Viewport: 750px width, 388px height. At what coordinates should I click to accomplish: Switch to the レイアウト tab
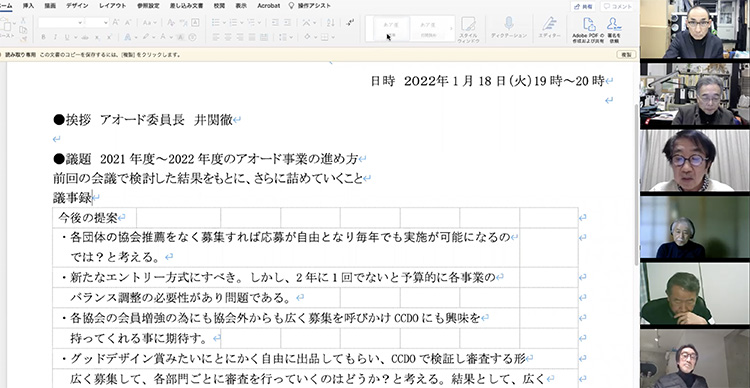[x=112, y=6]
